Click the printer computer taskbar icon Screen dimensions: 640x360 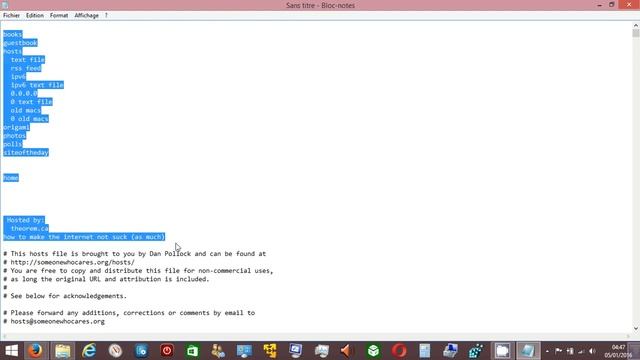click(x=451, y=351)
